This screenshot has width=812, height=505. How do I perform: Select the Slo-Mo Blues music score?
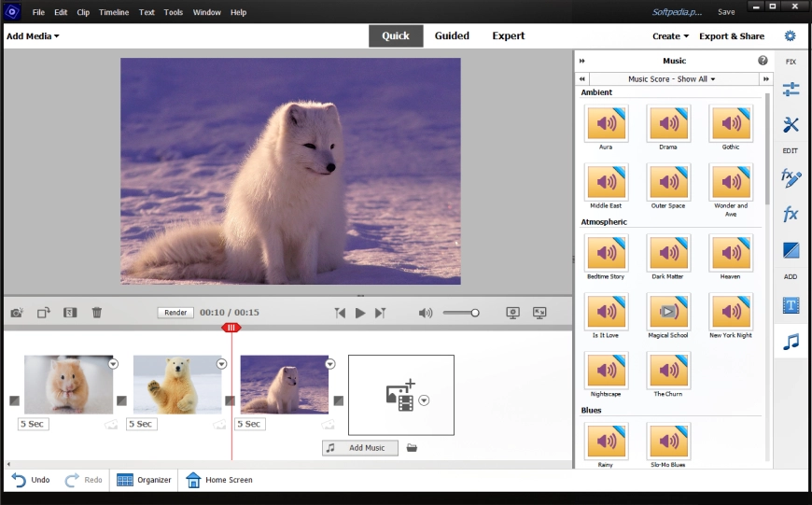pos(668,441)
